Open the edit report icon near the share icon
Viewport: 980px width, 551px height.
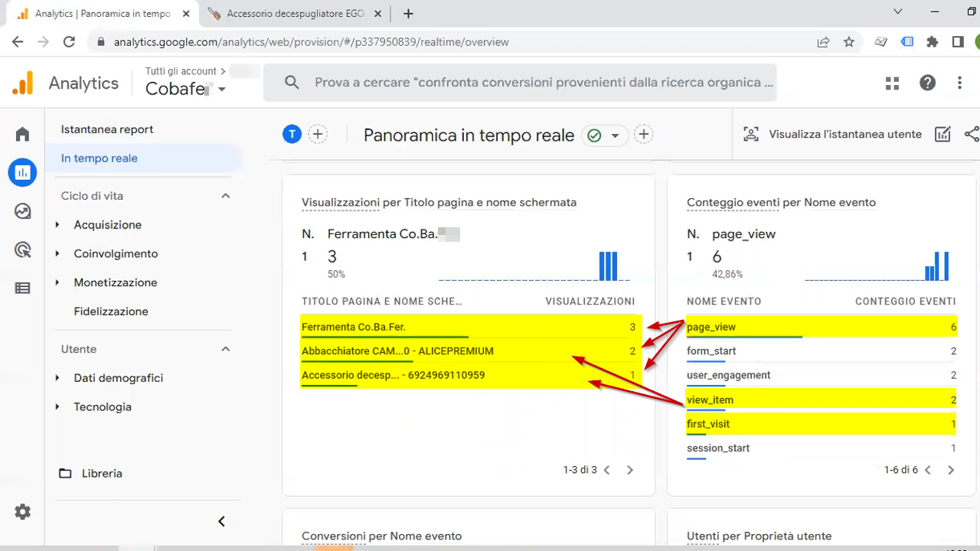942,134
